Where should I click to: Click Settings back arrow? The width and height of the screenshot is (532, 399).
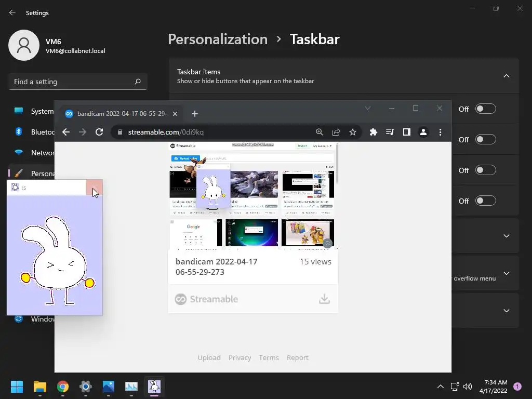(x=12, y=12)
